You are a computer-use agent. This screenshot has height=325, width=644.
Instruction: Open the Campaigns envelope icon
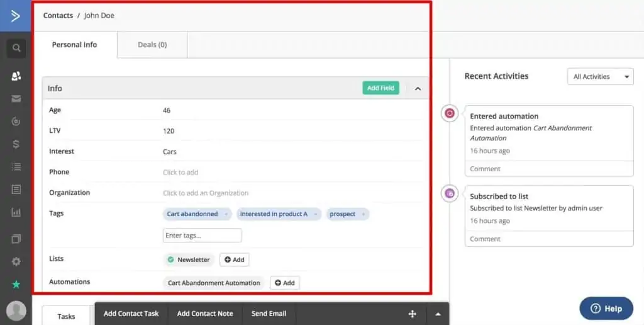point(16,99)
